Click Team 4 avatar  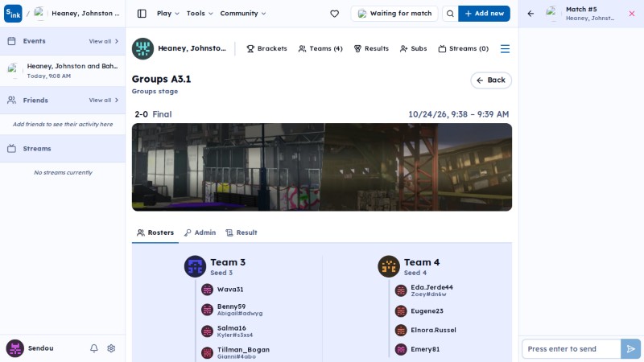(389, 266)
